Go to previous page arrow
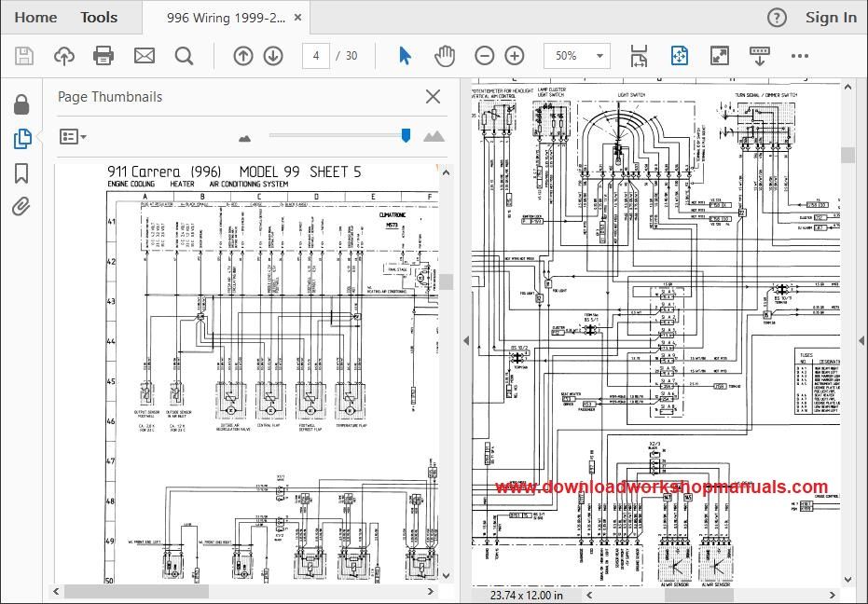Image resolution: width=868 pixels, height=604 pixels. click(x=243, y=56)
